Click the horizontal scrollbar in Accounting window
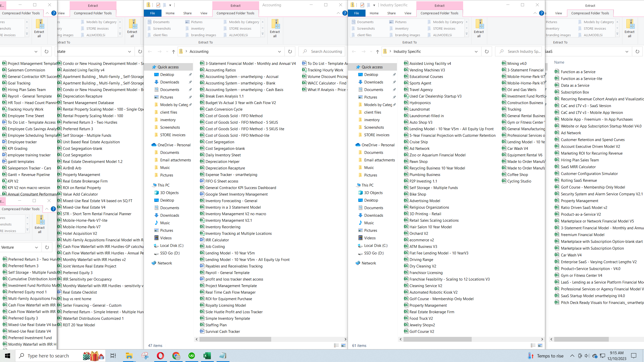This screenshot has width=644, height=362. pos(235,339)
